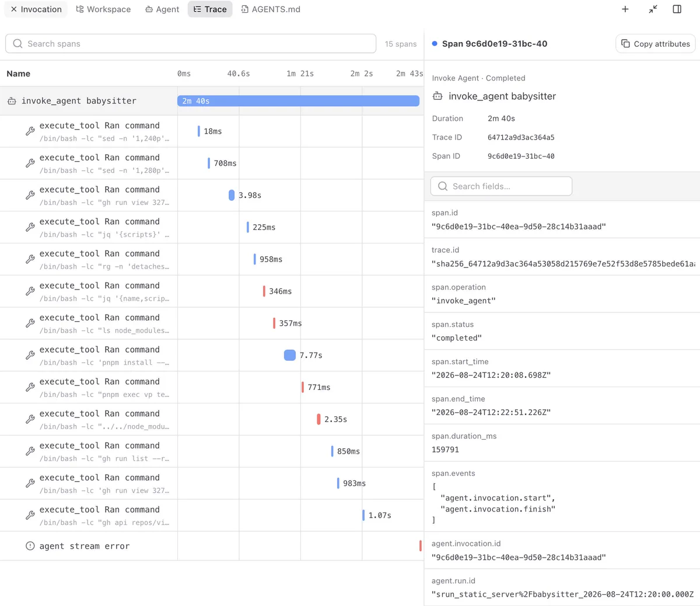Click the robot icon in details panel header
The height and width of the screenshot is (606, 700).
point(437,96)
